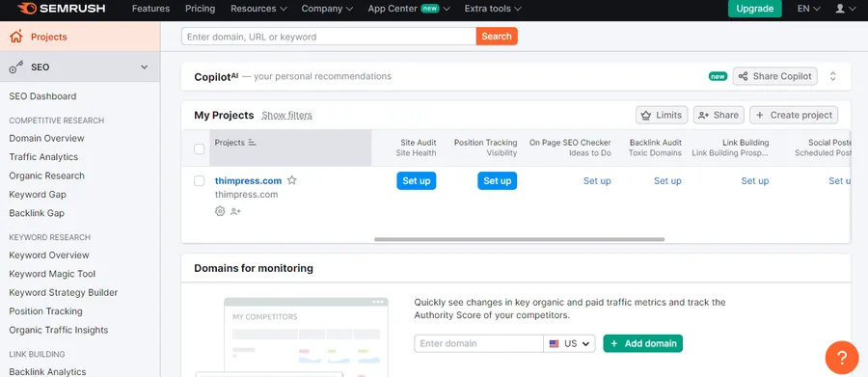Screen dimensions: 868x377
Task: Open Keyword Strategy Builder in sidebar
Action: 63,293
